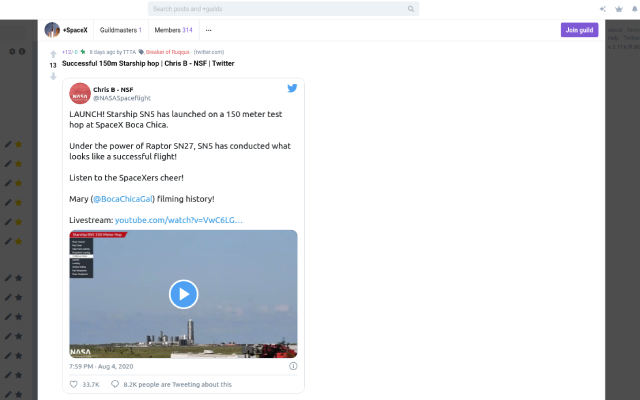
Task: Open author TTTA's profile link
Action: [129, 52]
